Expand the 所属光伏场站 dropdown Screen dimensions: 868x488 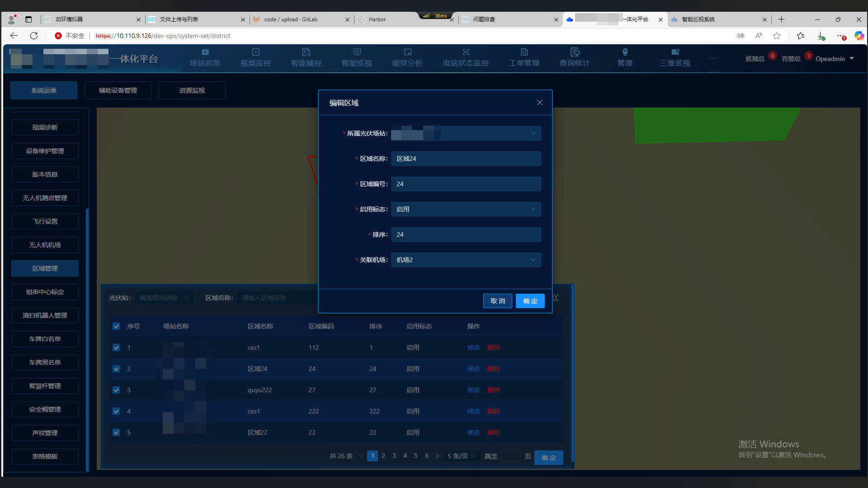(466, 133)
